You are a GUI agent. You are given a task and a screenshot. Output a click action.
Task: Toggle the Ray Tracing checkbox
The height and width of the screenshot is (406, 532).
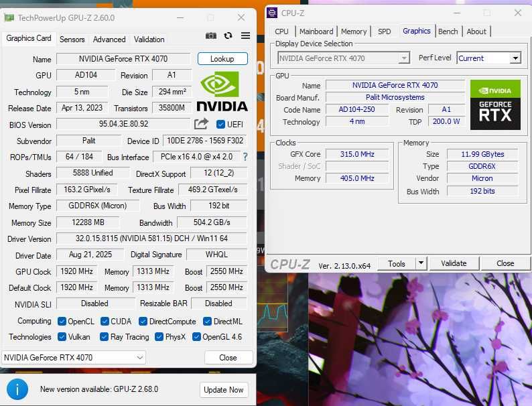(104, 336)
